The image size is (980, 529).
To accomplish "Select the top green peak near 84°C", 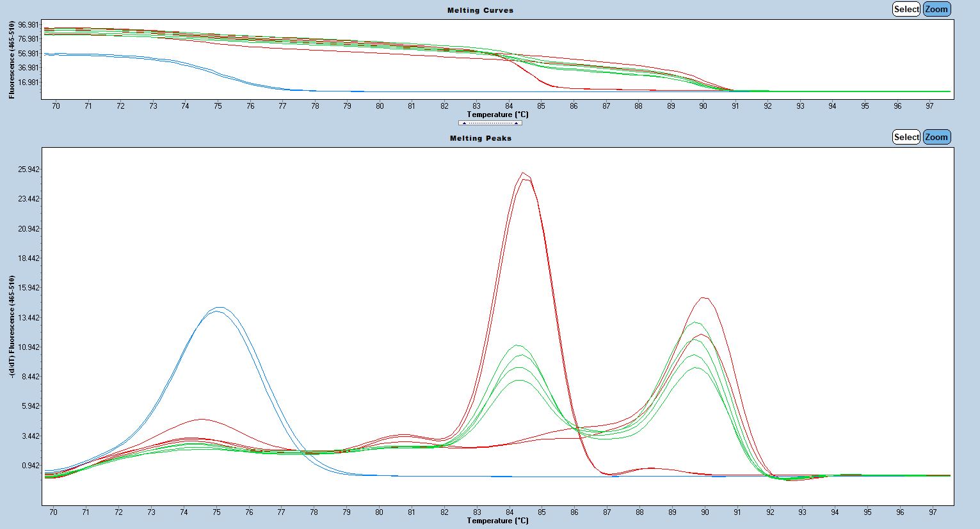I will pos(517,345).
